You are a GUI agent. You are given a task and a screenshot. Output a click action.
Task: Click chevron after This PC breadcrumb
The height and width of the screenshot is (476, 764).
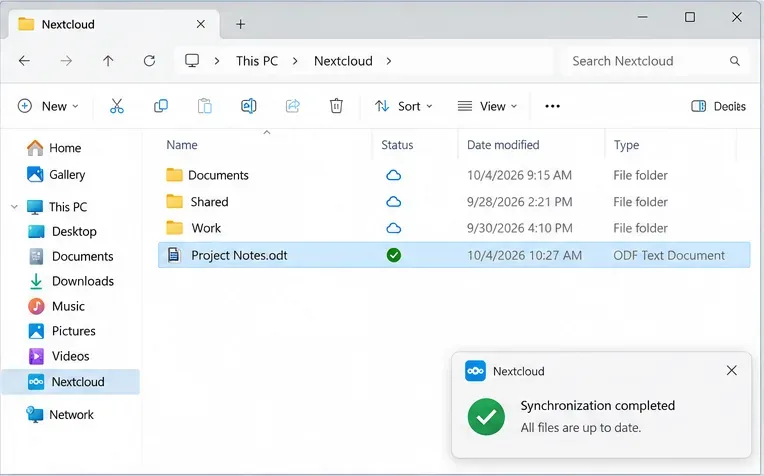[295, 61]
